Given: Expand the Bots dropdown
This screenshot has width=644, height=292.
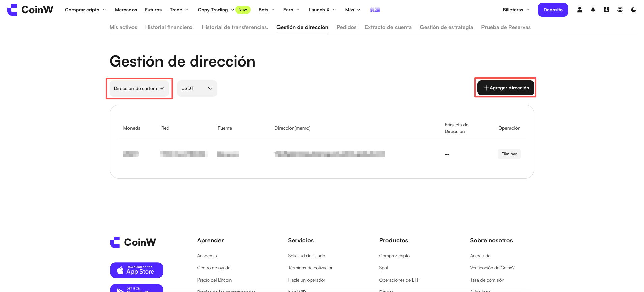Looking at the screenshot, I should [266, 10].
